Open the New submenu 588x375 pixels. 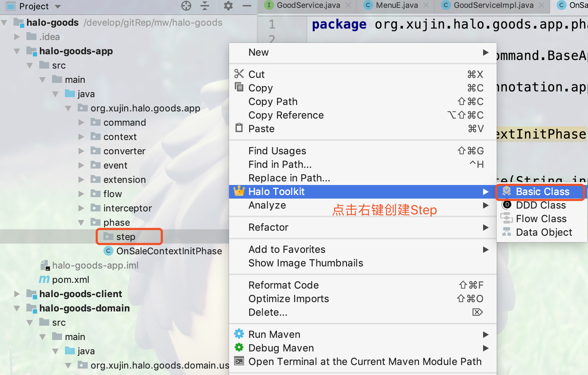pyautogui.click(x=363, y=52)
